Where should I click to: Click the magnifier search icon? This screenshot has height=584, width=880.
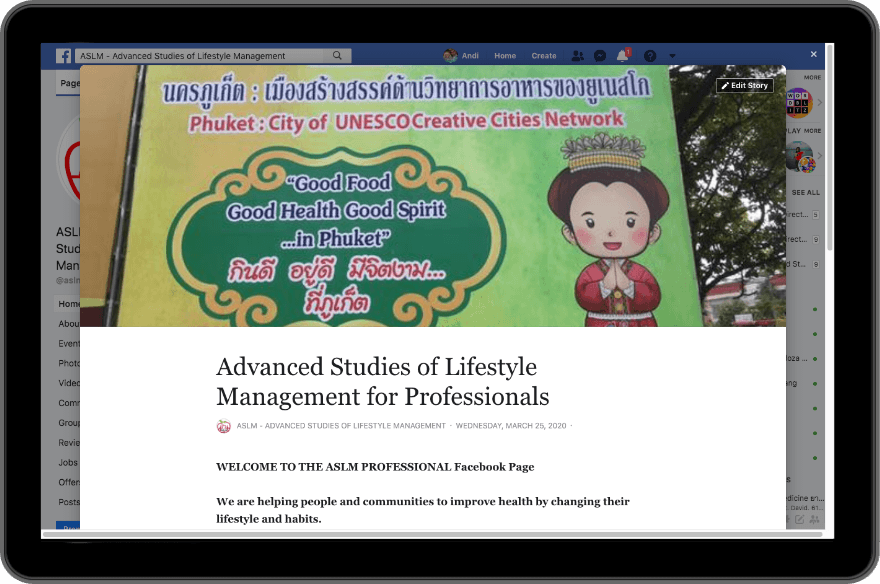coord(337,56)
